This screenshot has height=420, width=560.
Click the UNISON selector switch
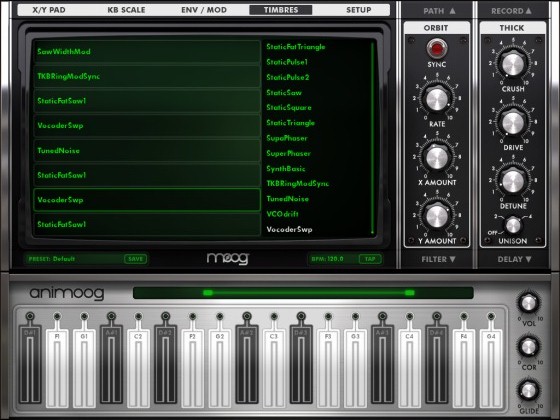[513, 226]
